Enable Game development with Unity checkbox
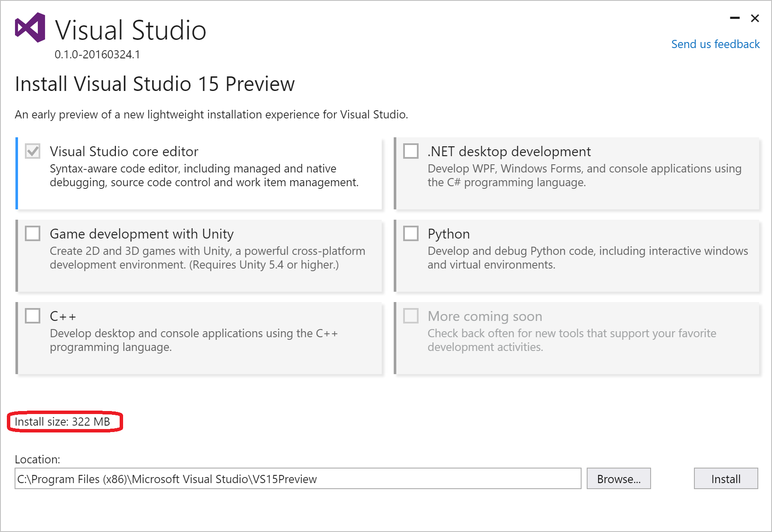 pos(33,233)
